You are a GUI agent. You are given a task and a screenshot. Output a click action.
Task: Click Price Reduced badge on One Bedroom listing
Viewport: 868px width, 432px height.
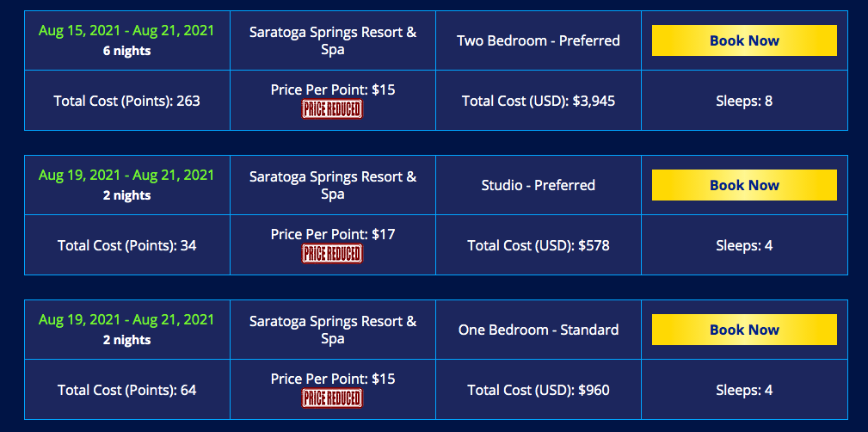[332, 398]
